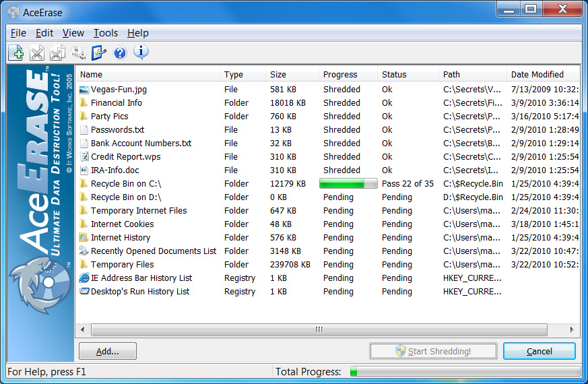Click the Credit Report.wps file icon
This screenshot has height=384, width=588.
coord(84,157)
